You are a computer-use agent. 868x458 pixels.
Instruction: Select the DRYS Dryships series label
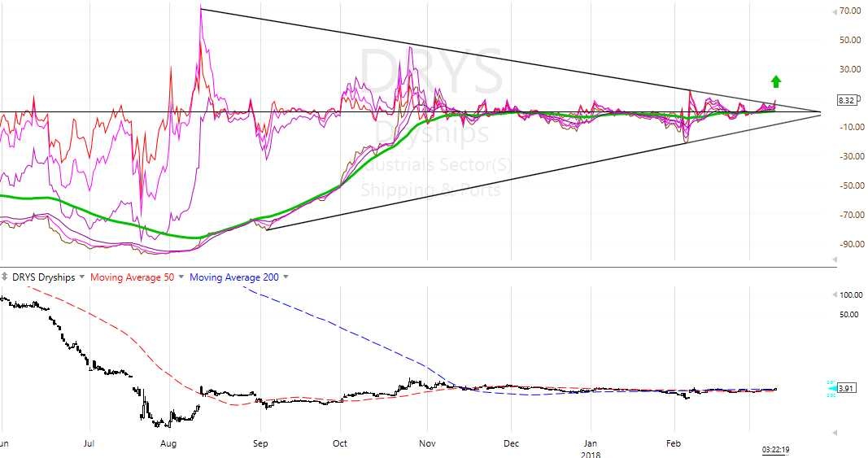tap(43, 277)
